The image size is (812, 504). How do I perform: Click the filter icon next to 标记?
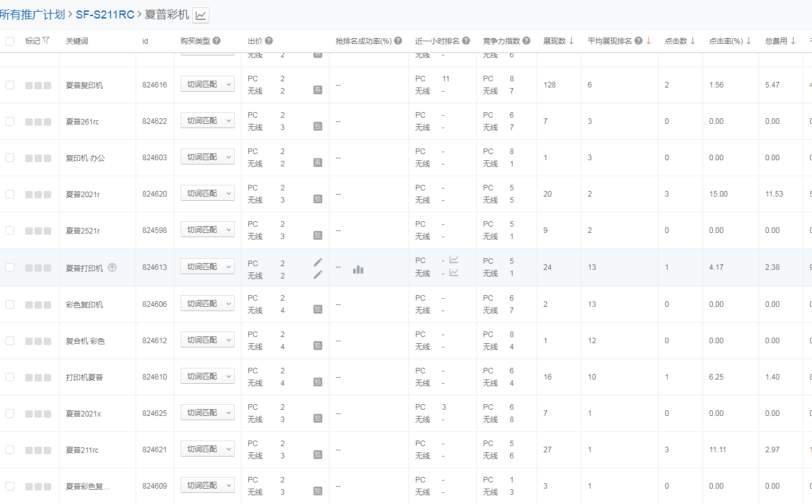tap(46, 41)
